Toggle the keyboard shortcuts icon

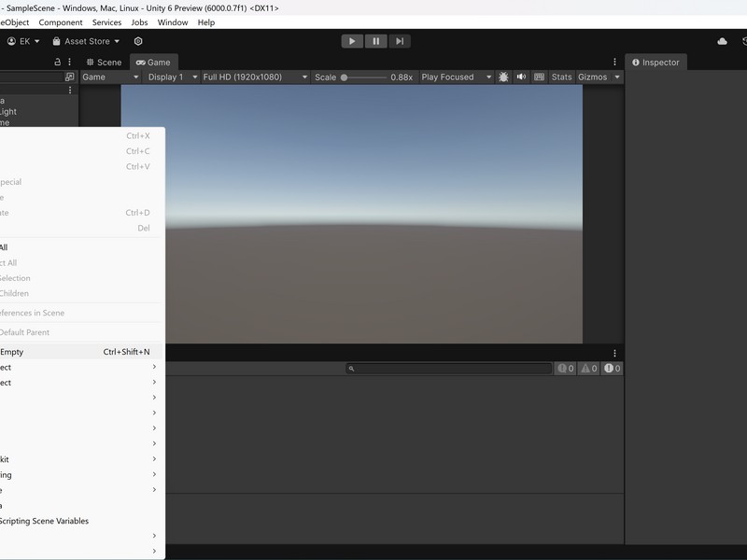coord(540,77)
